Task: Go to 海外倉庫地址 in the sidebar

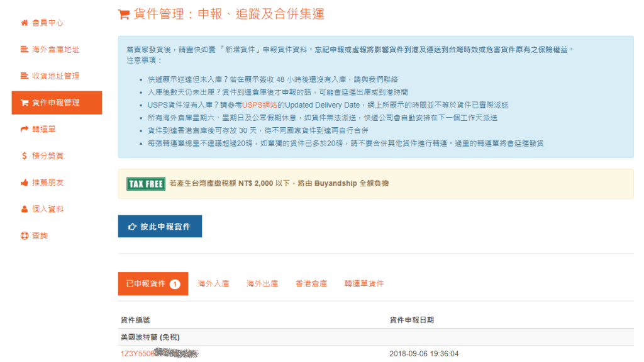Action: coord(56,50)
